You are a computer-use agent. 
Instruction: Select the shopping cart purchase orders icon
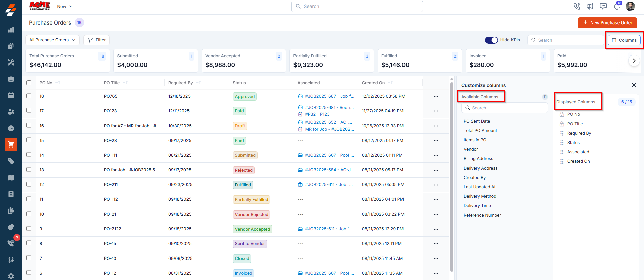pos(11,145)
